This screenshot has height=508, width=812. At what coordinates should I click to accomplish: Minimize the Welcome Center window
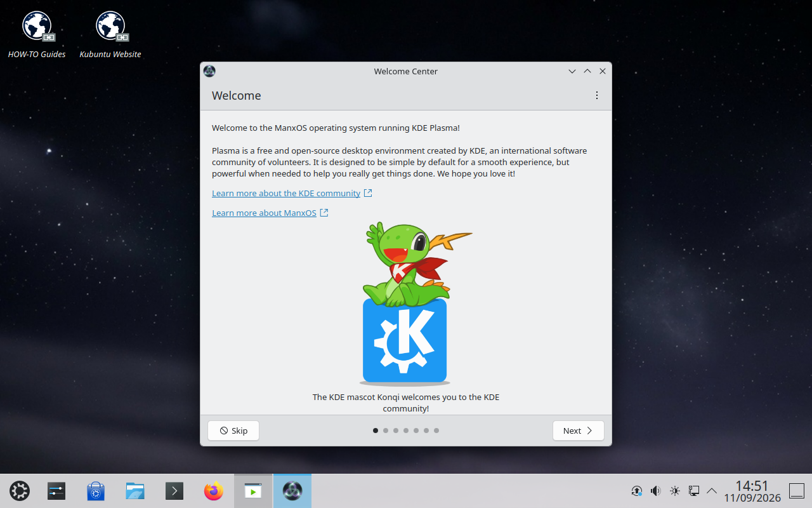point(572,71)
